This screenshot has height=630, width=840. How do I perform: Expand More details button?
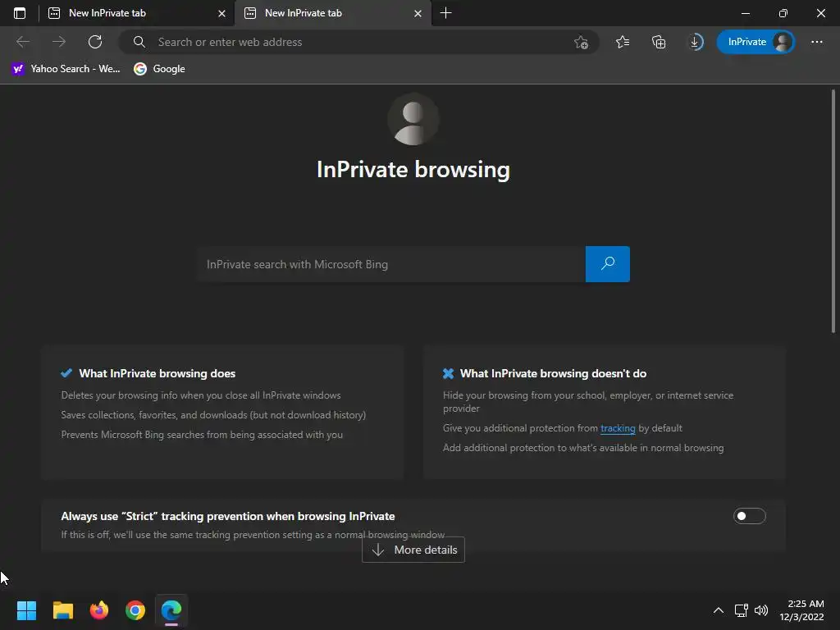pos(413,550)
